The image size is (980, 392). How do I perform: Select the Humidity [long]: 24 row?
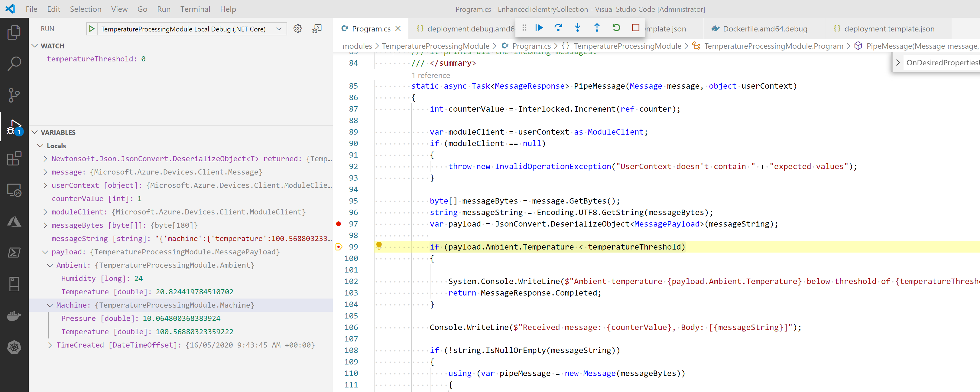pos(181,279)
